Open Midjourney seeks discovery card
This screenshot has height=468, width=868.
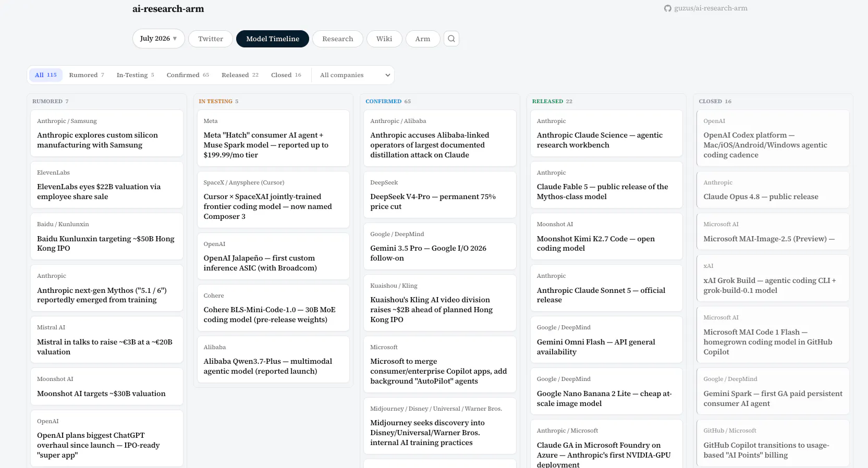point(440,426)
